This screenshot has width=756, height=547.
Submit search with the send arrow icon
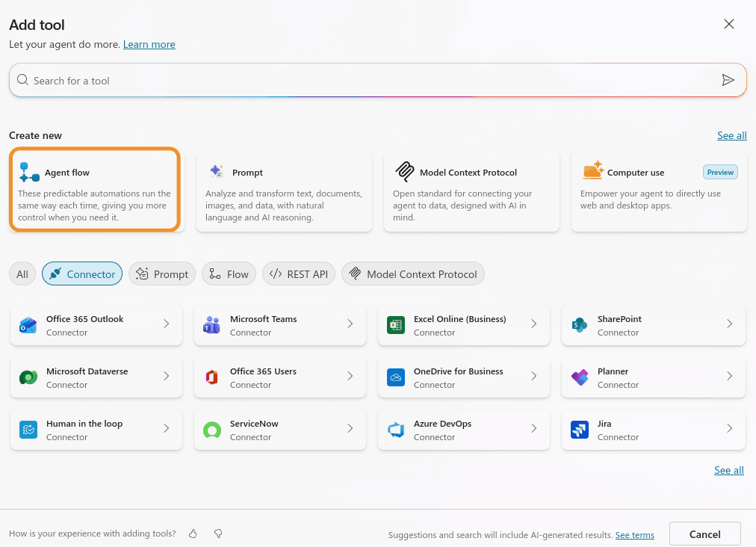point(728,81)
